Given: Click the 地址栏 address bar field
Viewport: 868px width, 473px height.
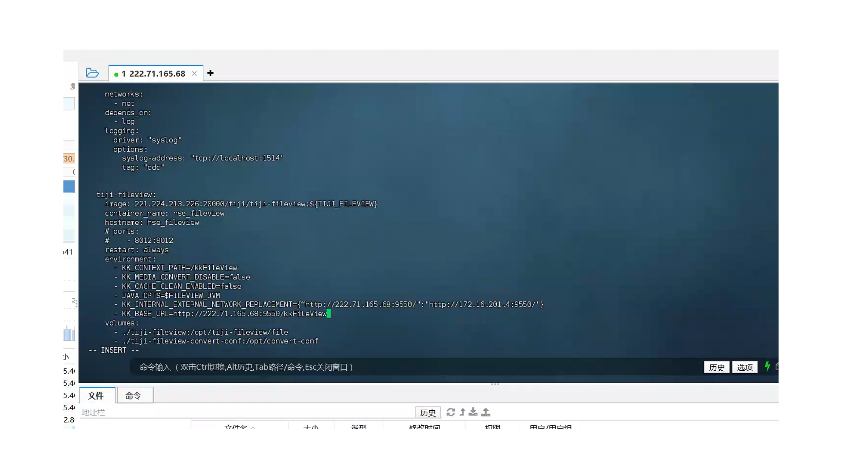Looking at the screenshot, I should tap(247, 412).
